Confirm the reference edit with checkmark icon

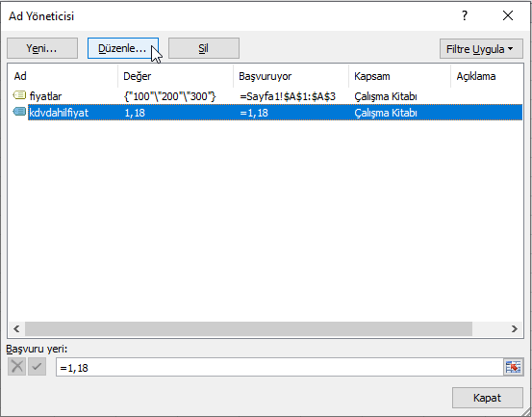[37, 367]
